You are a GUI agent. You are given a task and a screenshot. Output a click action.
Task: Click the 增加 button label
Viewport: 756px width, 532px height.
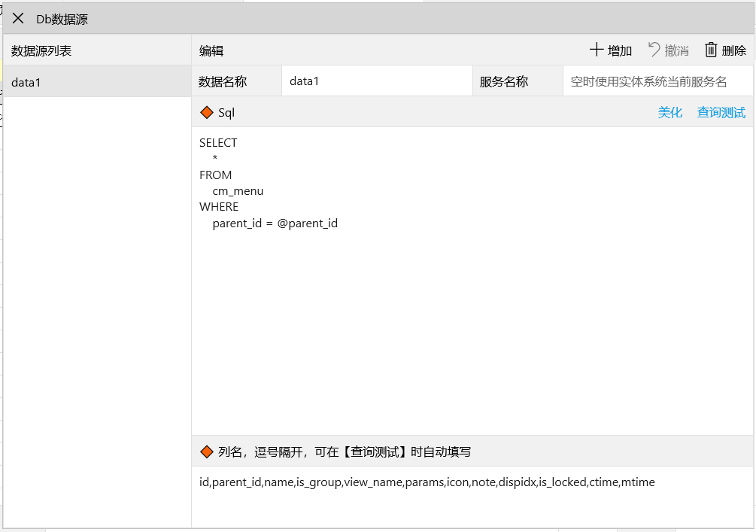pyautogui.click(x=620, y=50)
